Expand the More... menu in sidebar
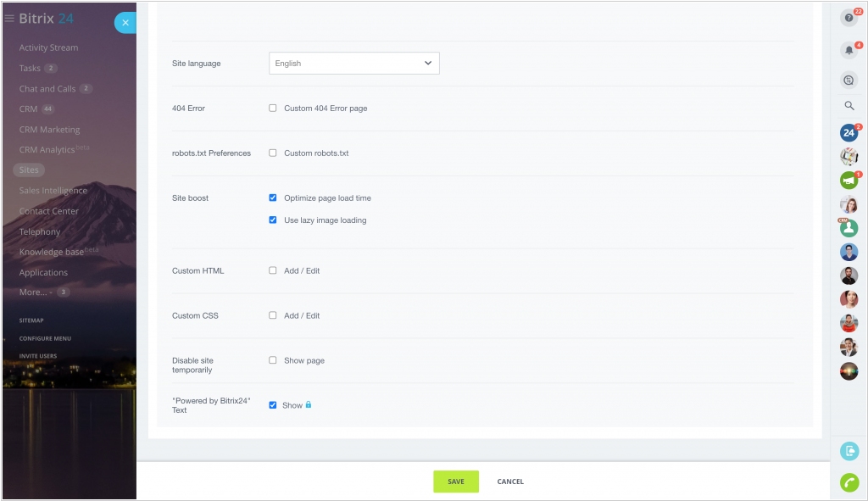 (x=34, y=292)
